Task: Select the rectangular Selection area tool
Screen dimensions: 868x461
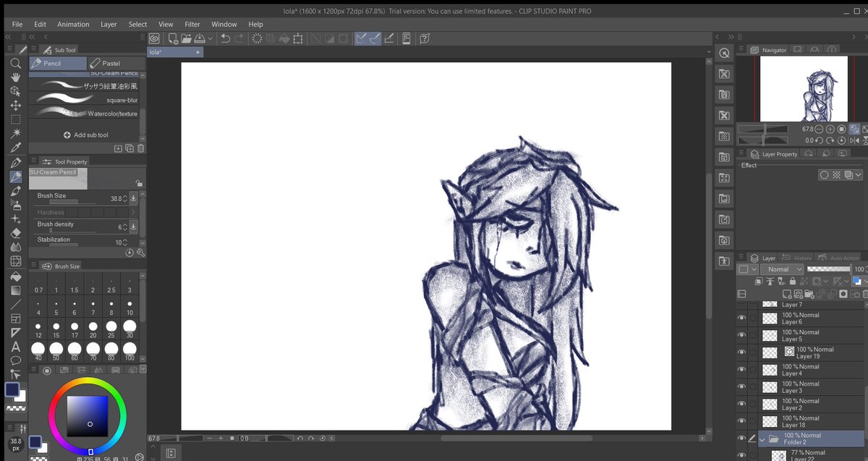Action: (x=15, y=119)
